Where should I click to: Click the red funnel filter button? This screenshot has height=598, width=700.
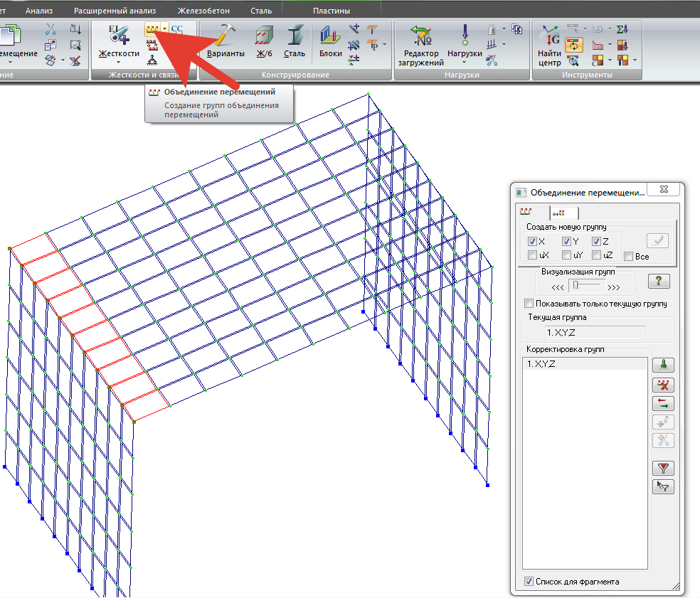(x=663, y=468)
